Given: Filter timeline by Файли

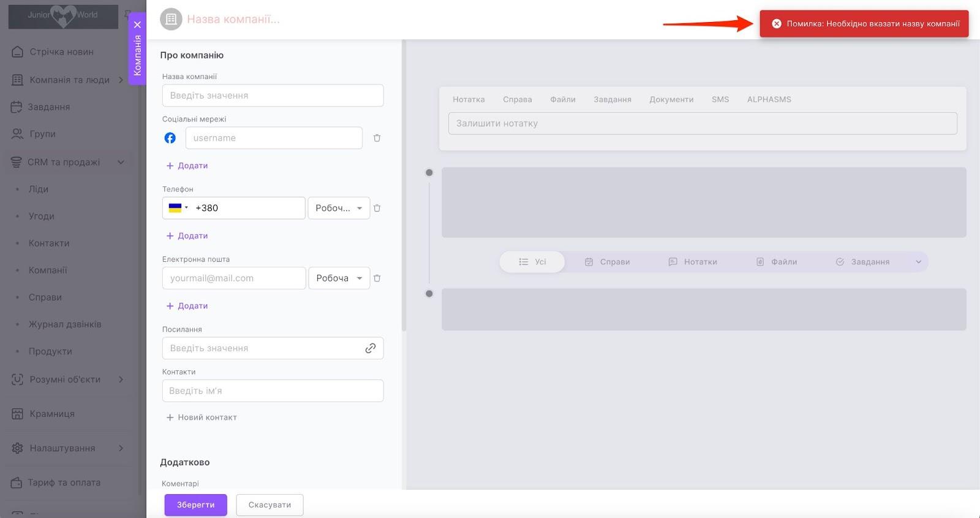Looking at the screenshot, I should click(x=776, y=262).
